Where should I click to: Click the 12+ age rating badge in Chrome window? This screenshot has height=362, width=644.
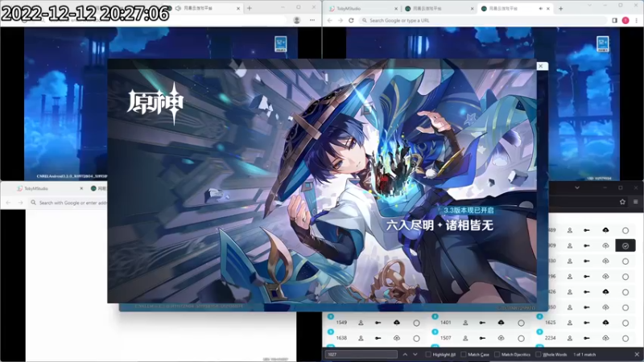coord(602,43)
